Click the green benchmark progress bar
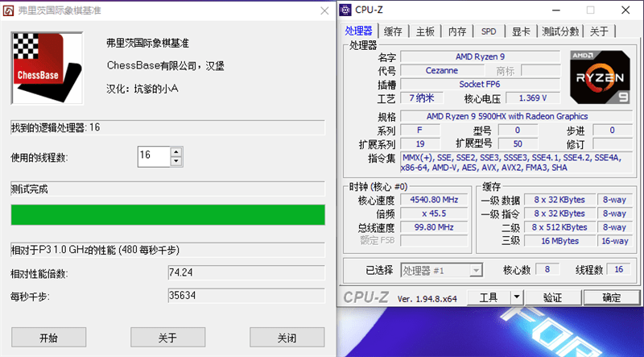Image resolution: width=644 pixels, height=357 pixels. 168,214
